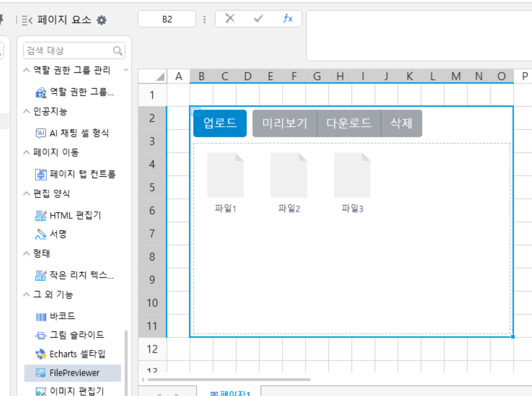
Task: Click the 업로드 button
Action: click(x=220, y=123)
